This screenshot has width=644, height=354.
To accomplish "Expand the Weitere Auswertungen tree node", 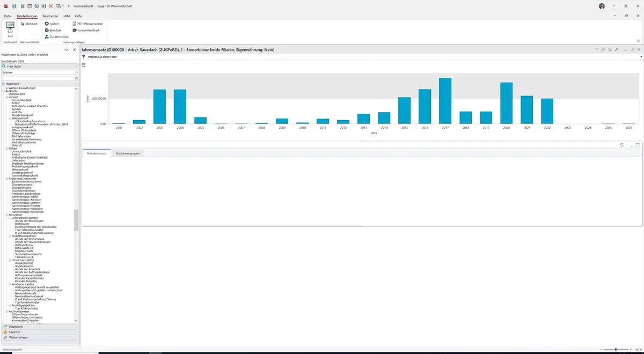I will pyautogui.click(x=7, y=88).
